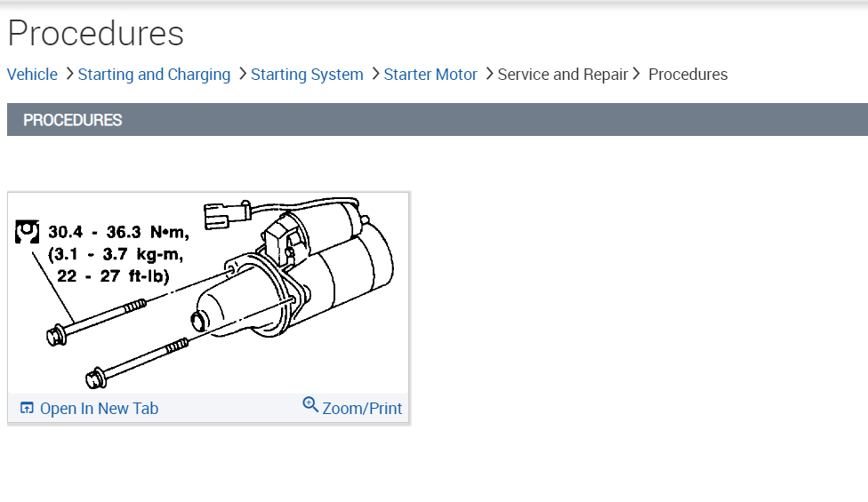Open the diagram via Open In New Tab text
Image resolution: width=868 pixels, height=502 pixels.
coord(99,409)
